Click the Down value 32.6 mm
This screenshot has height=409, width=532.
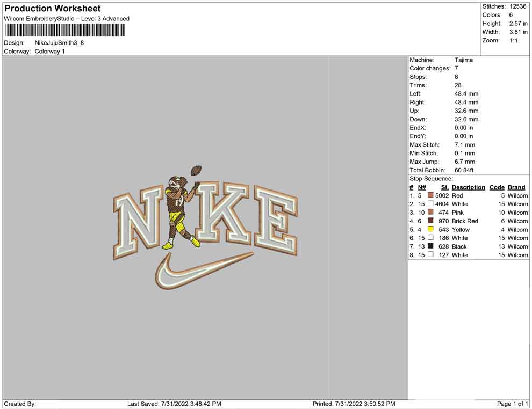(x=466, y=119)
